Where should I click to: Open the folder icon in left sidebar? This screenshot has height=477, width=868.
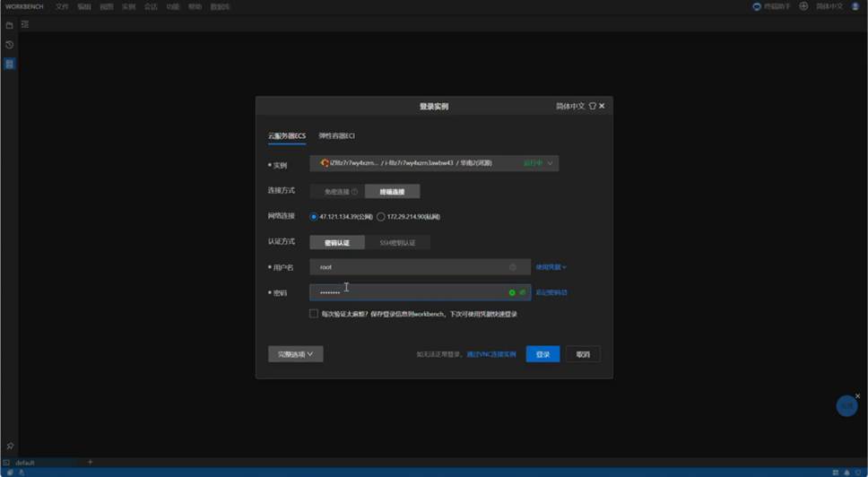pyautogui.click(x=10, y=25)
